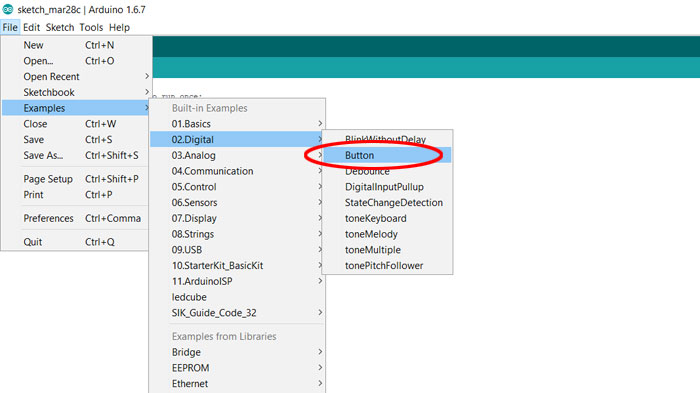Choose Save As... from the File menu
Image resolution: width=700 pixels, height=393 pixels.
pyautogui.click(x=76, y=155)
